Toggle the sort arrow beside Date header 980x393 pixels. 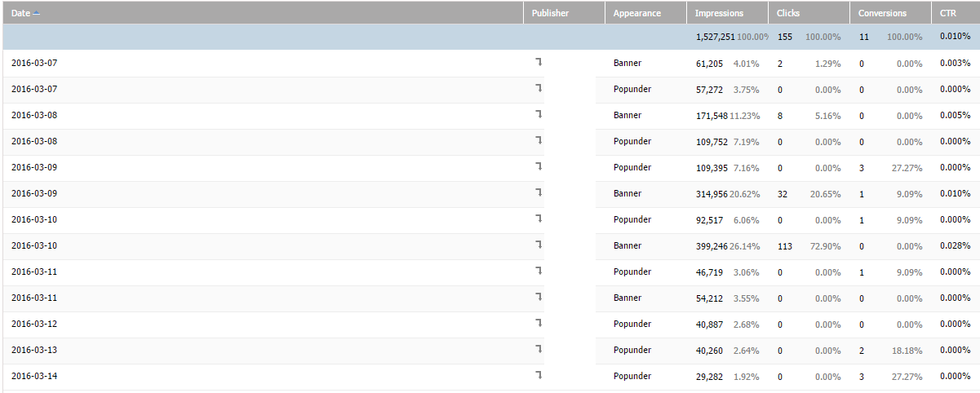pyautogui.click(x=37, y=13)
